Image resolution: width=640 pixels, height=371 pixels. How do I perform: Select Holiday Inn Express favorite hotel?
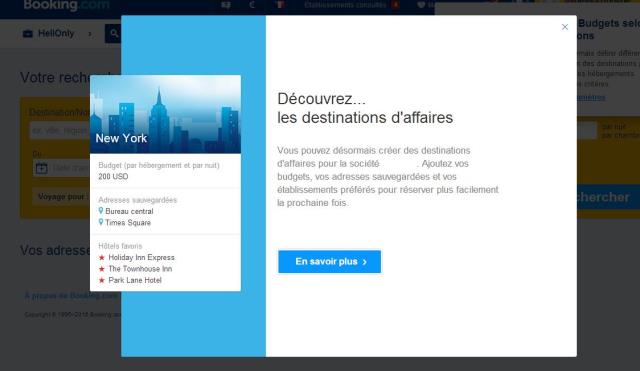click(x=141, y=258)
